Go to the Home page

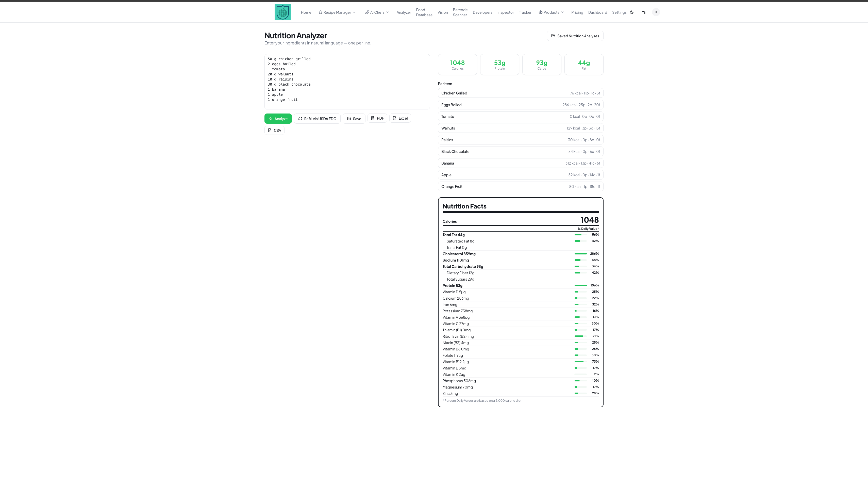(x=306, y=12)
